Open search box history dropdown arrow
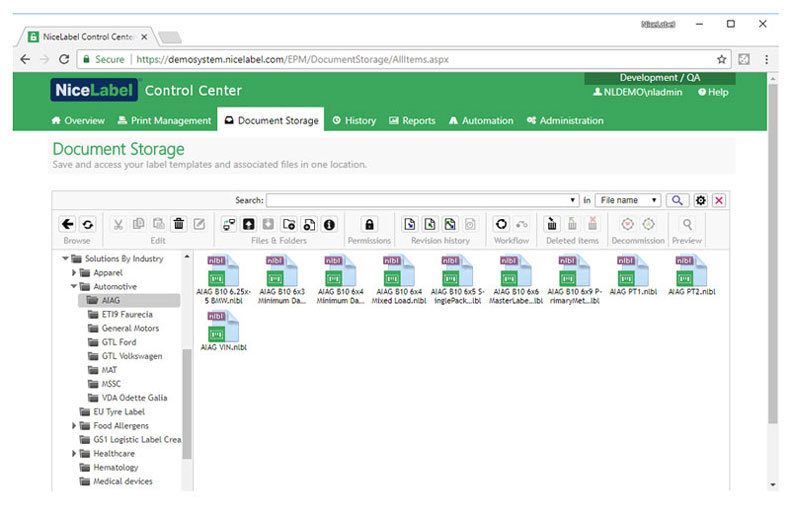Viewport: 790px width, 514px height. [x=572, y=201]
